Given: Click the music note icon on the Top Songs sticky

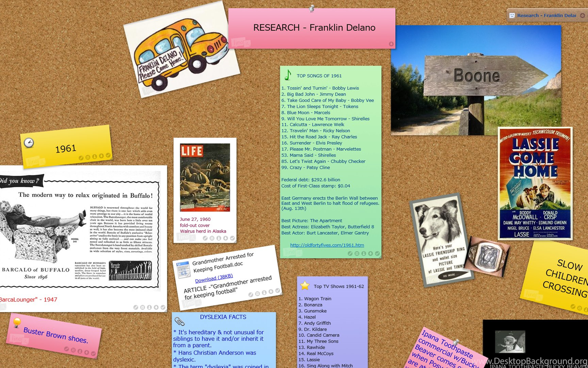Looking at the screenshot, I should click(288, 75).
